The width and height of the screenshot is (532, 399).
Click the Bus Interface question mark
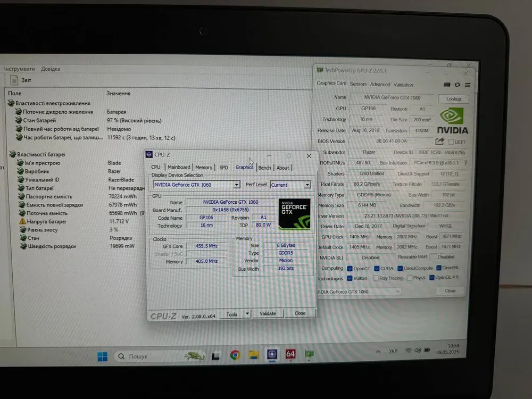click(x=465, y=163)
